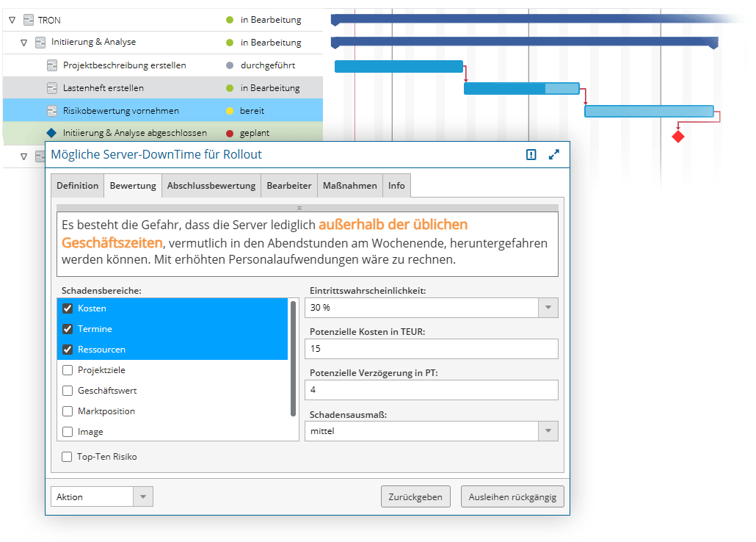
Task: Click the blue milestone diamond icon
Action: click(51, 133)
